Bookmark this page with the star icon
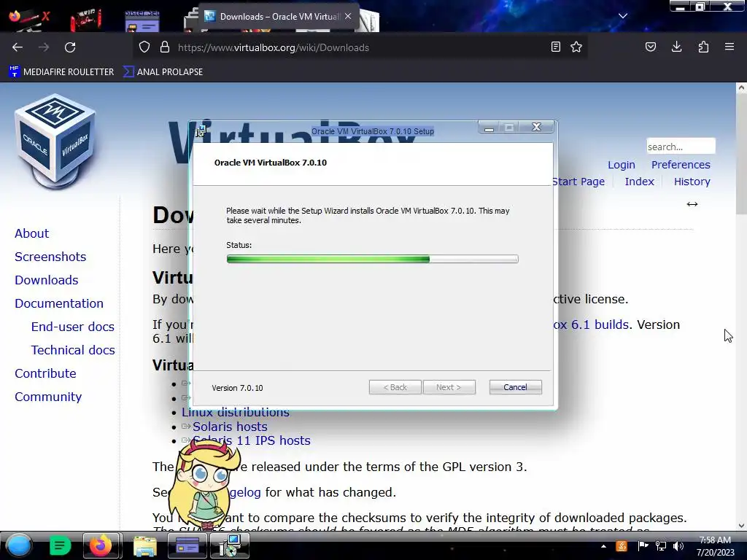747x560 pixels. (576, 47)
